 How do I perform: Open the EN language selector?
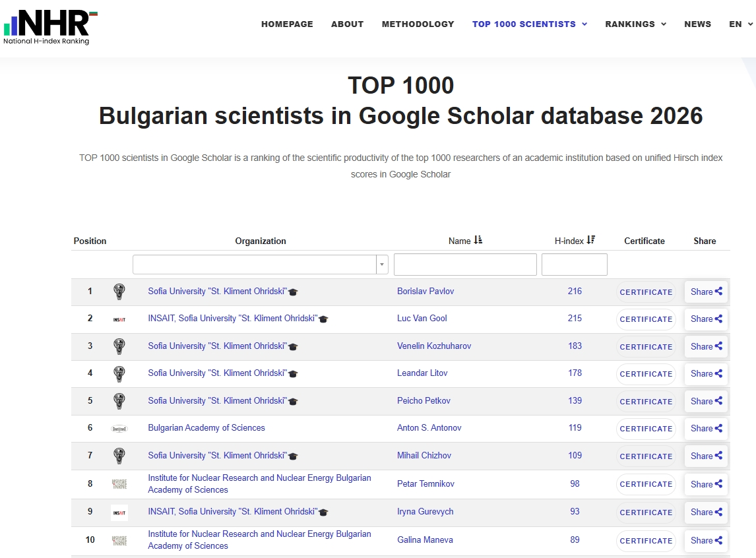tap(741, 24)
